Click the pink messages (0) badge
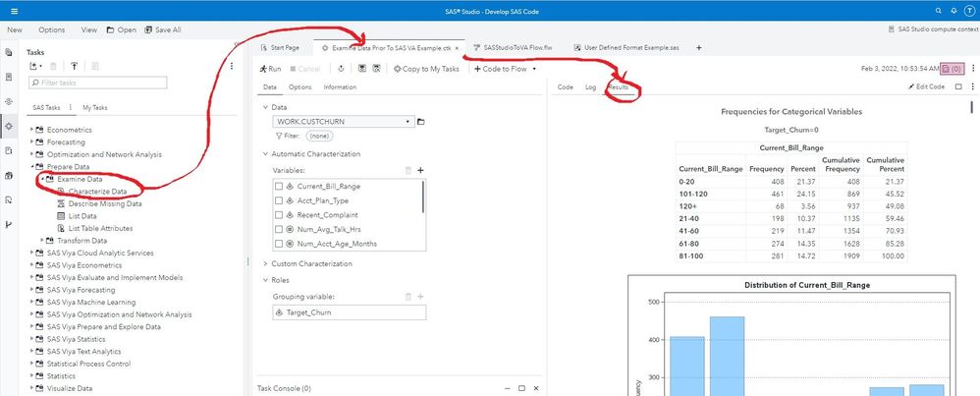Image resolution: width=980 pixels, height=396 pixels. point(953,69)
